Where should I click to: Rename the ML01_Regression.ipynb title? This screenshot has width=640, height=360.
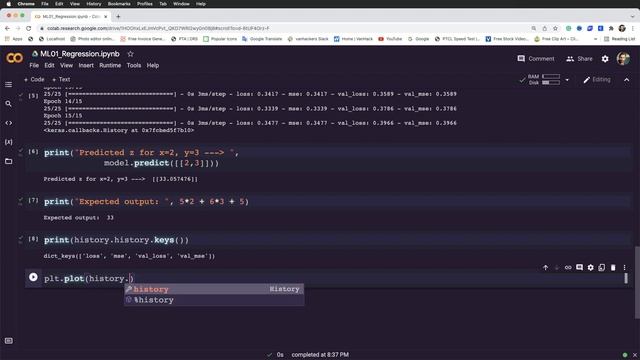click(80, 54)
